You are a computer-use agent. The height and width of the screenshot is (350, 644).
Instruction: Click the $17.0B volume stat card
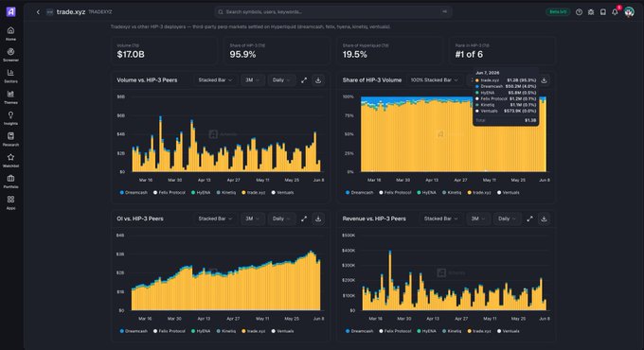(x=164, y=50)
